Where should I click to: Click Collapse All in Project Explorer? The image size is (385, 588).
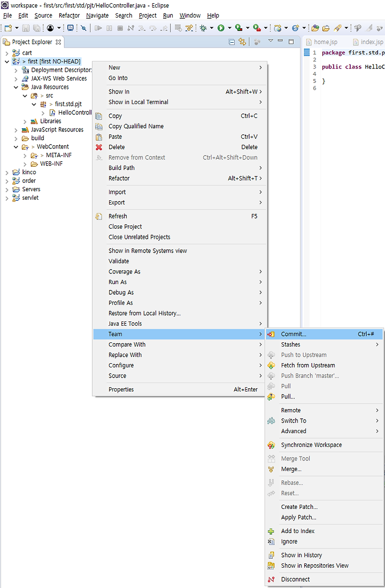[232, 42]
